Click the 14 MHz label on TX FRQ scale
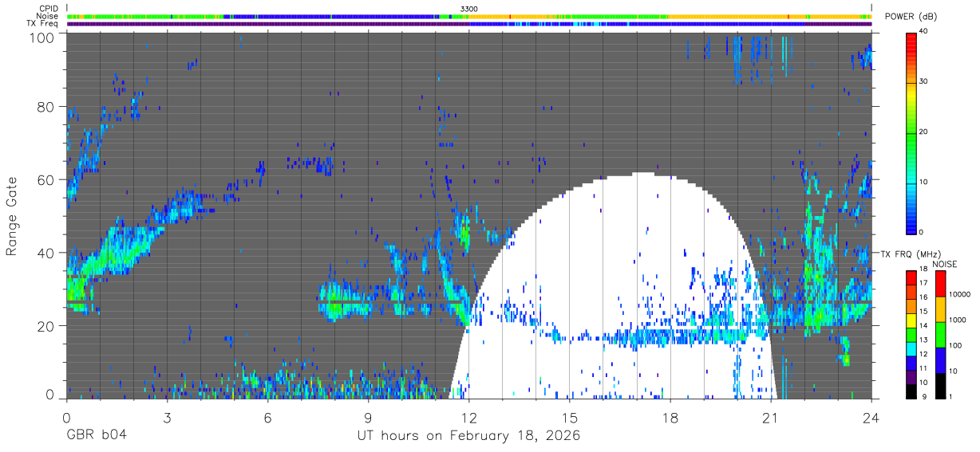Viewport: 980px width, 452px height. tap(924, 325)
